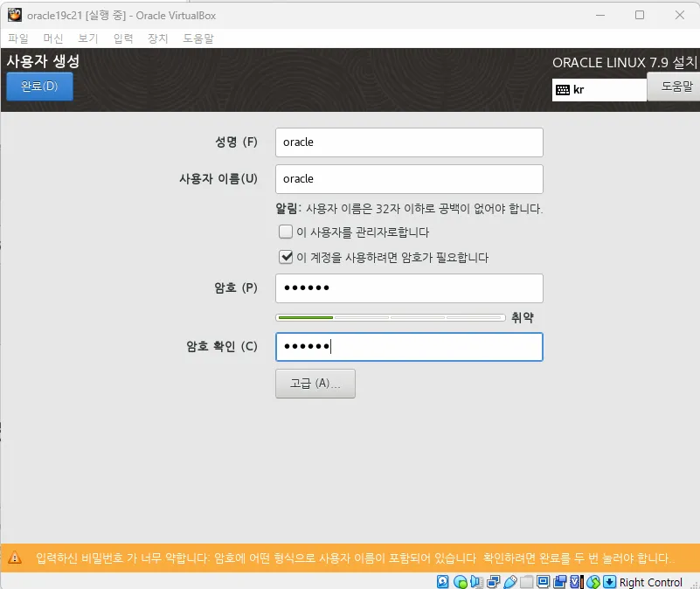Click the 'ORACLE LINUX 7.9 설치' title text
This screenshot has height=589, width=700.
[x=625, y=63]
